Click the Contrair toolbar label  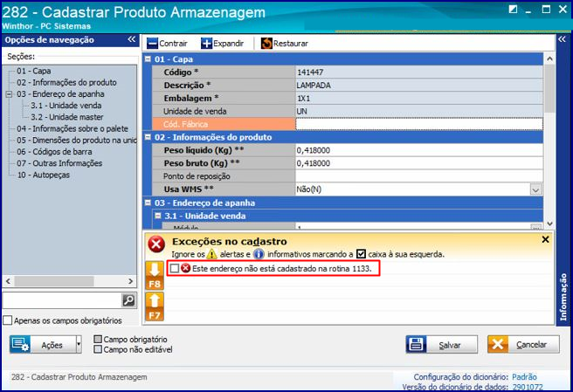173,44
